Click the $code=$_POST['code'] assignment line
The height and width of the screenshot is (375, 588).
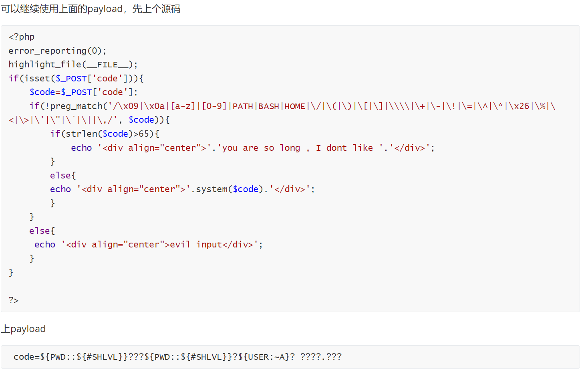(x=83, y=92)
